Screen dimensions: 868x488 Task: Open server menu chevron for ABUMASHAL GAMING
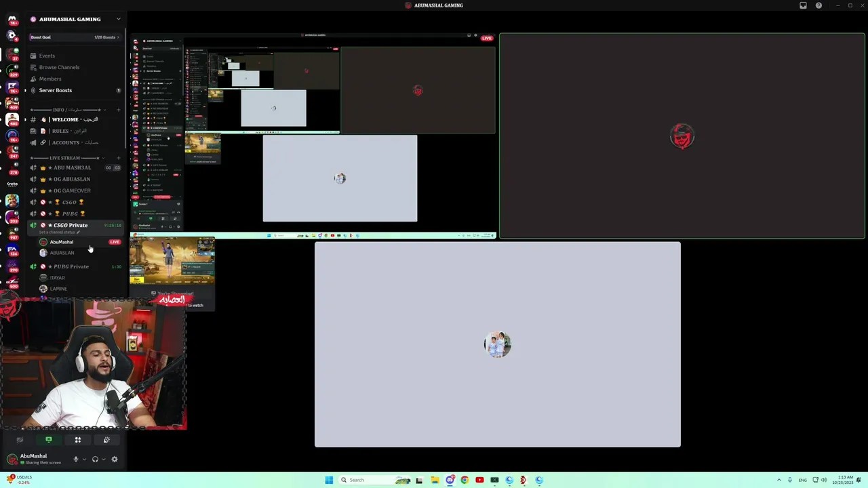118,19
